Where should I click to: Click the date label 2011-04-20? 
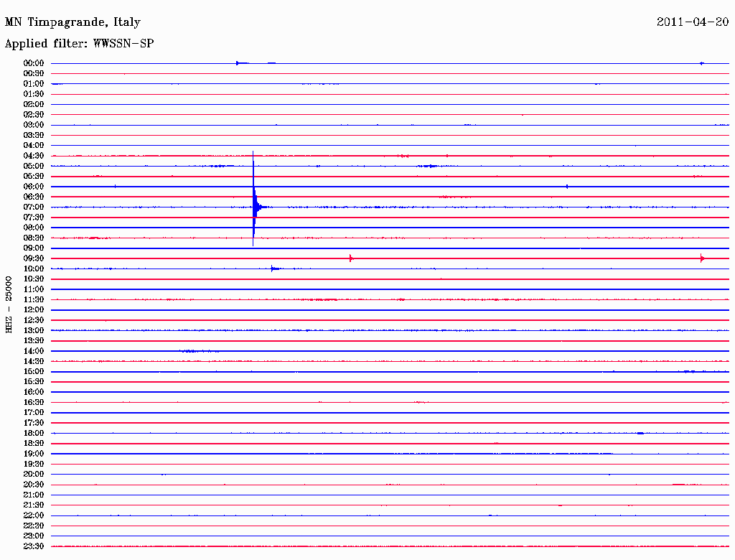pyautogui.click(x=693, y=22)
